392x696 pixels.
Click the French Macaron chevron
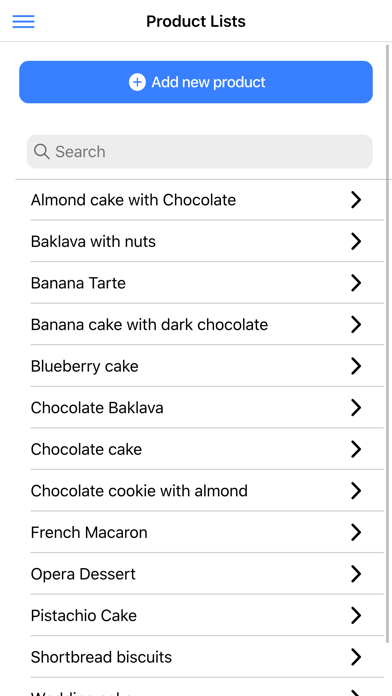[x=356, y=532]
